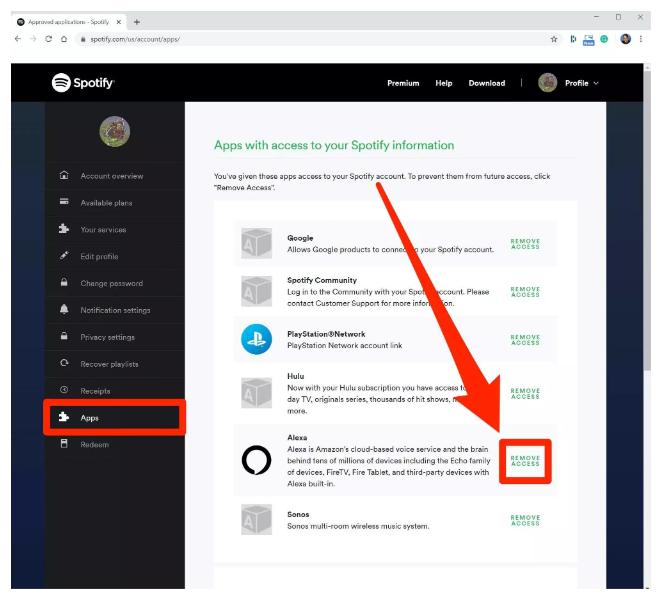658x600 pixels.
Task: Select Your services in the sidebar
Action: click(103, 230)
